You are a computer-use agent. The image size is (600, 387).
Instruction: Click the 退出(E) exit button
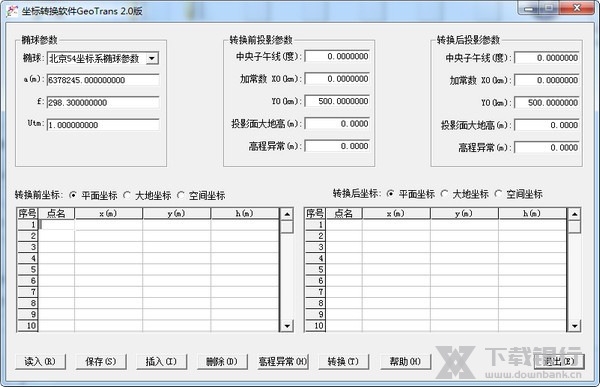pyautogui.click(x=559, y=362)
